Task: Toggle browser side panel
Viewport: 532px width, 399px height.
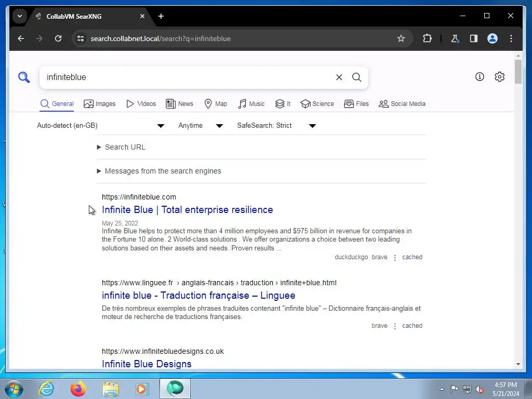Action: (x=474, y=38)
